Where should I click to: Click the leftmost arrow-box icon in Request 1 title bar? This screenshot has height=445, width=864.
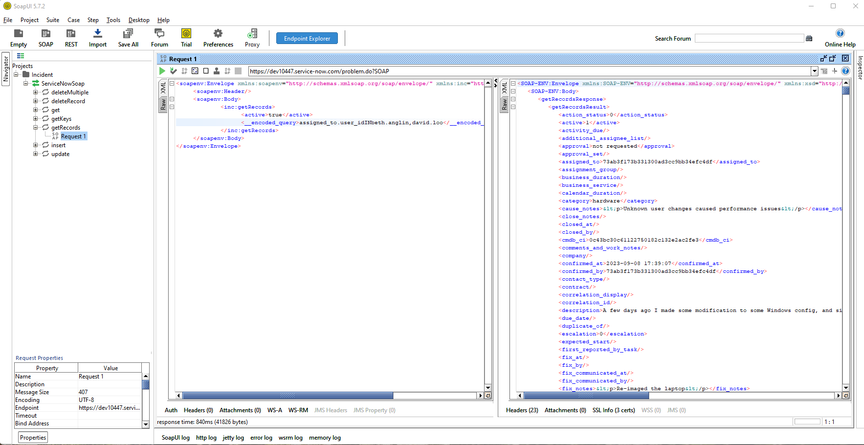(x=823, y=58)
